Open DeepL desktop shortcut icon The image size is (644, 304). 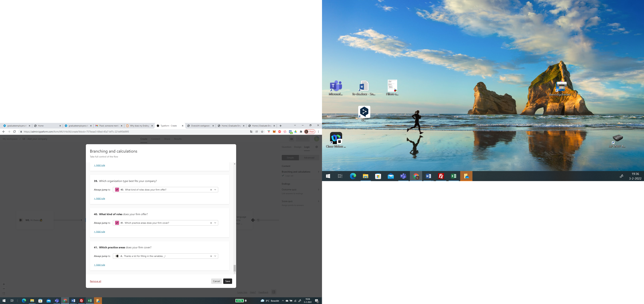click(x=364, y=114)
